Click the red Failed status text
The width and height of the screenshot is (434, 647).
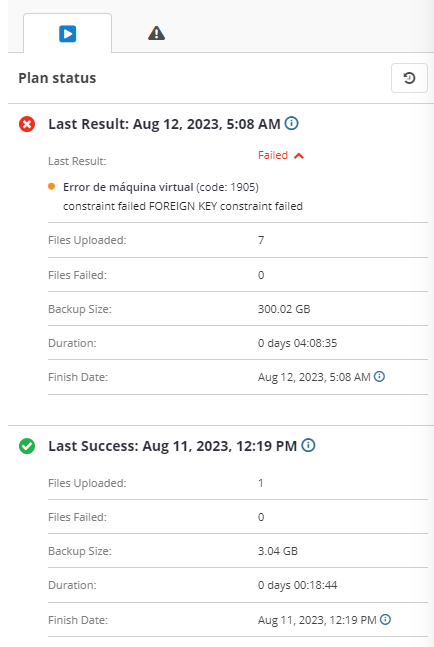click(273, 155)
